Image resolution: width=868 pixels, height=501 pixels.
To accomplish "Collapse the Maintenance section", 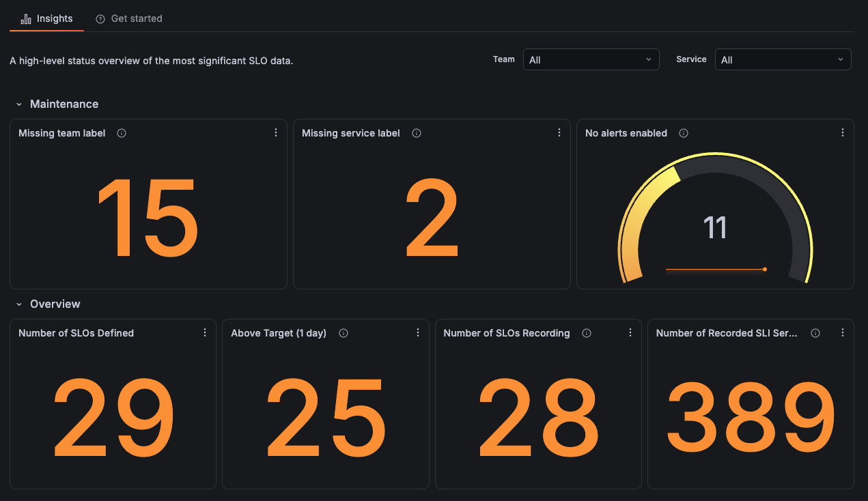I will (x=19, y=104).
